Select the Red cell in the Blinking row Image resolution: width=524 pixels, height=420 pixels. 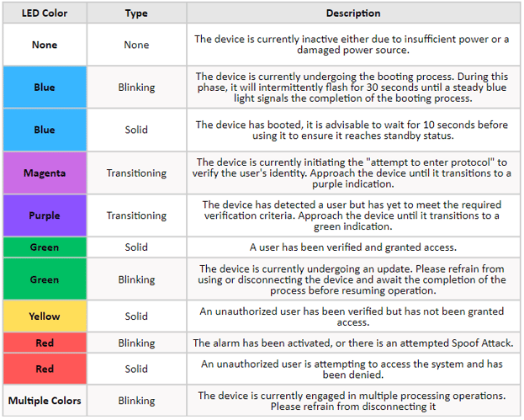click(45, 343)
